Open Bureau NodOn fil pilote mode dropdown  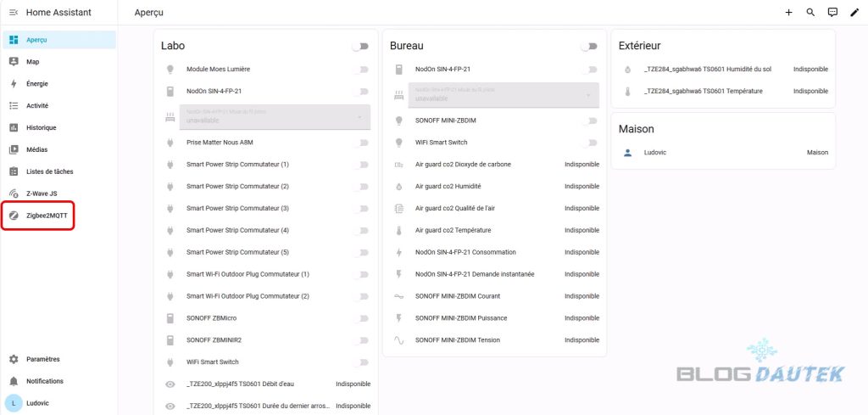504,95
